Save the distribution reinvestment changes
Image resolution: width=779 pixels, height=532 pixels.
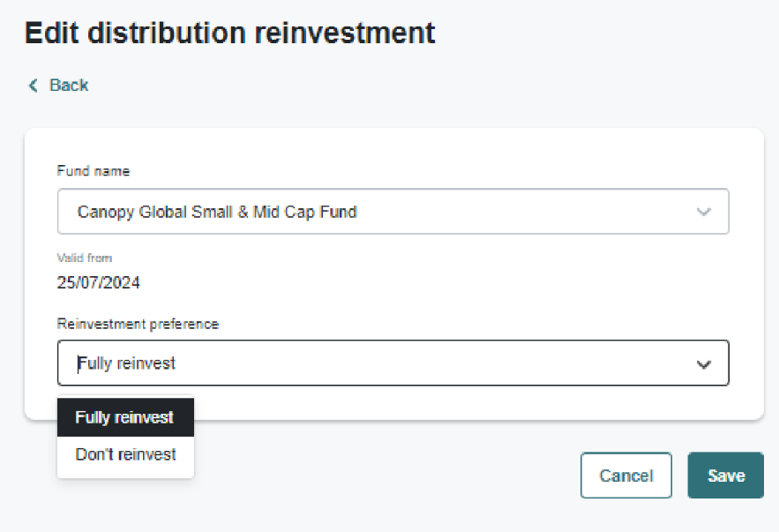[x=725, y=476]
